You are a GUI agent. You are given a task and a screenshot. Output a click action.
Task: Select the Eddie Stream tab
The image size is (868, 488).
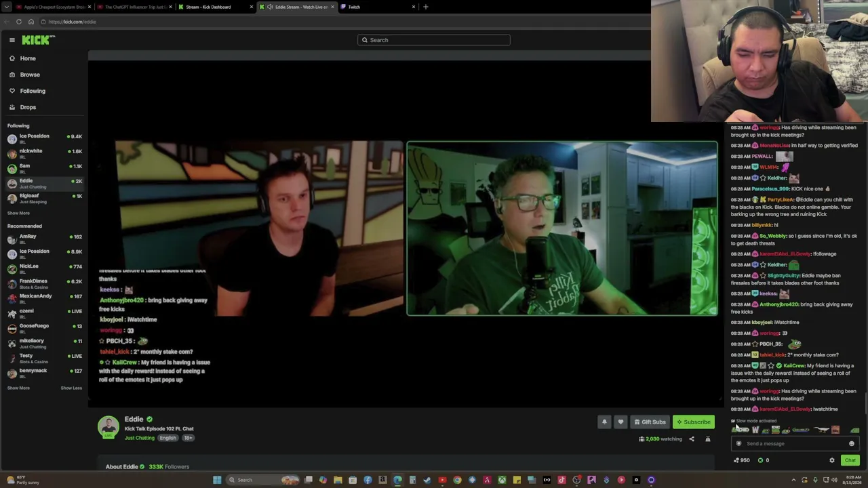[296, 7]
